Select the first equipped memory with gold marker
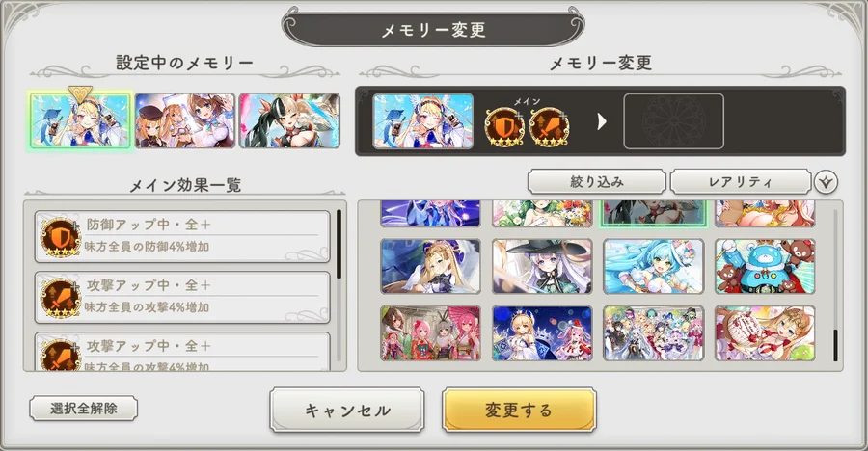Image resolution: width=868 pixels, height=451 pixels. [x=80, y=120]
